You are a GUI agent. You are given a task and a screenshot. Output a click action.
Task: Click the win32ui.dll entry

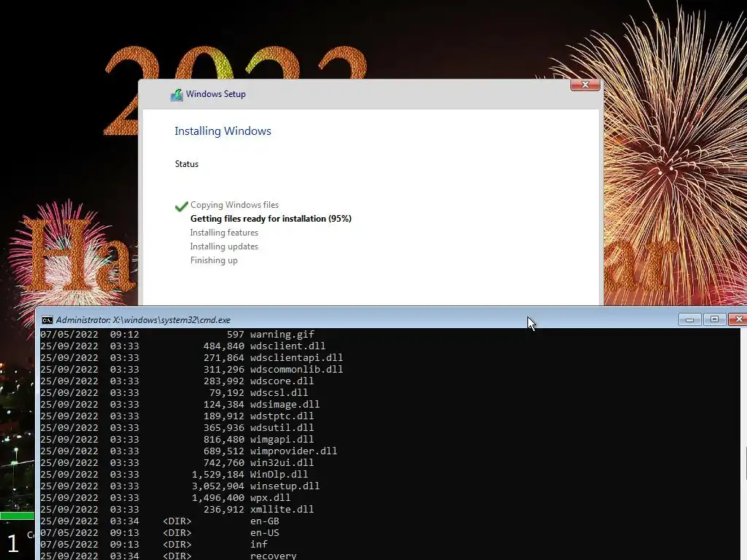(282, 463)
